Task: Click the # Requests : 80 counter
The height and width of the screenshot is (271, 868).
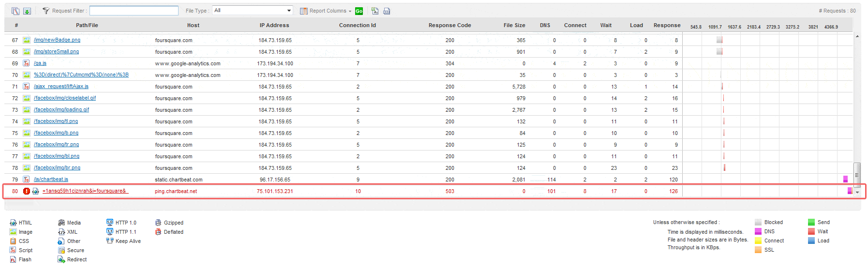Action: point(837,11)
